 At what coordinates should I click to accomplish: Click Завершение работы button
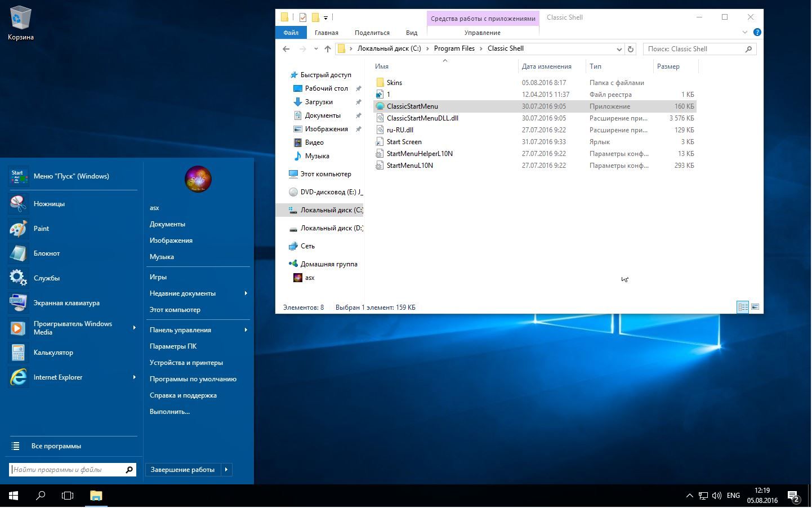click(183, 470)
